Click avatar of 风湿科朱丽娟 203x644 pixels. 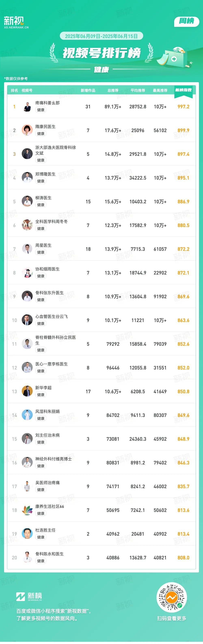tap(27, 415)
